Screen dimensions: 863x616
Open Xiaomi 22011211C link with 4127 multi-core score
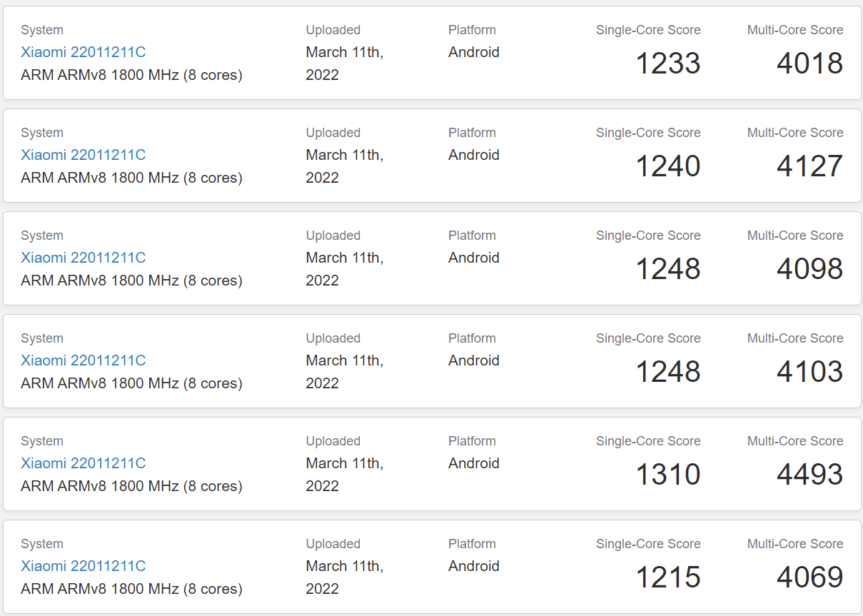click(83, 155)
